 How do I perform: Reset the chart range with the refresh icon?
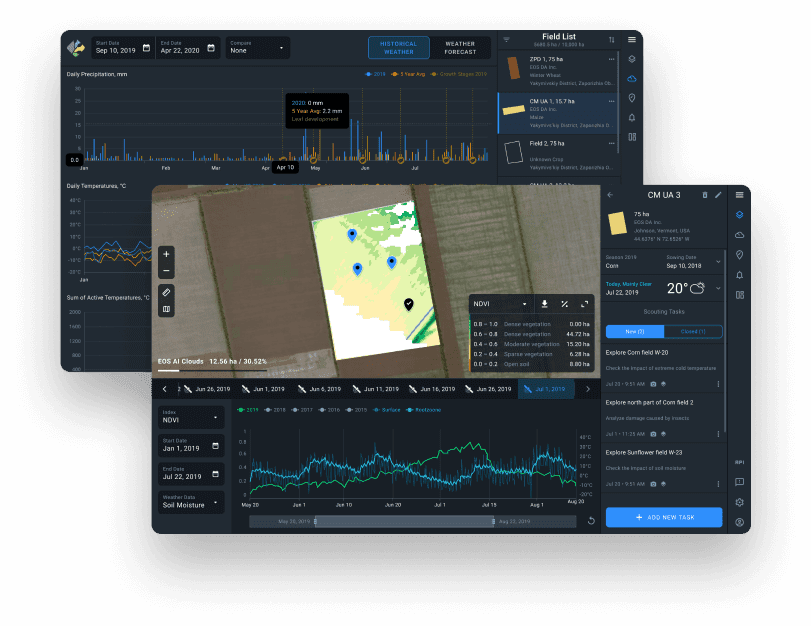point(591,521)
